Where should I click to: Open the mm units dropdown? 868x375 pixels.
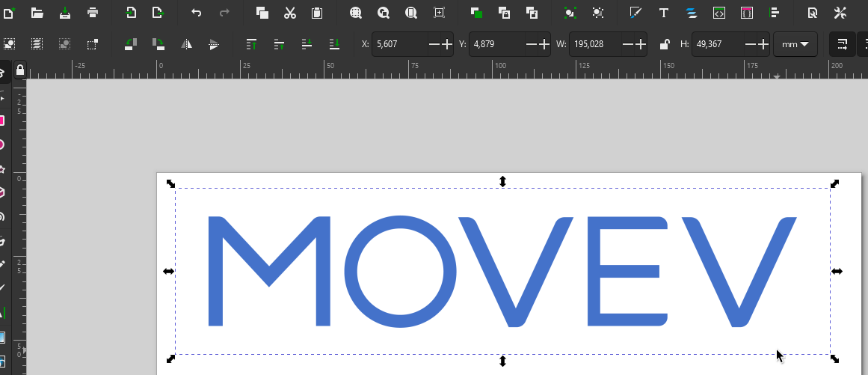click(795, 44)
